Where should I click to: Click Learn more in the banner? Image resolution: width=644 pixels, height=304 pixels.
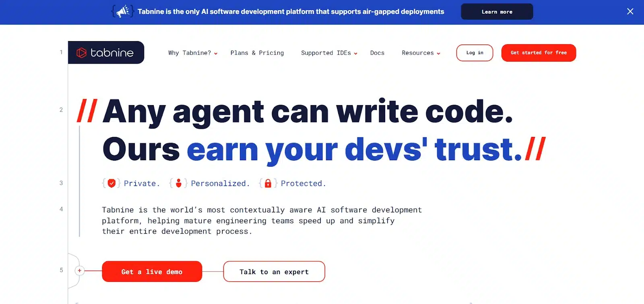coord(497,12)
